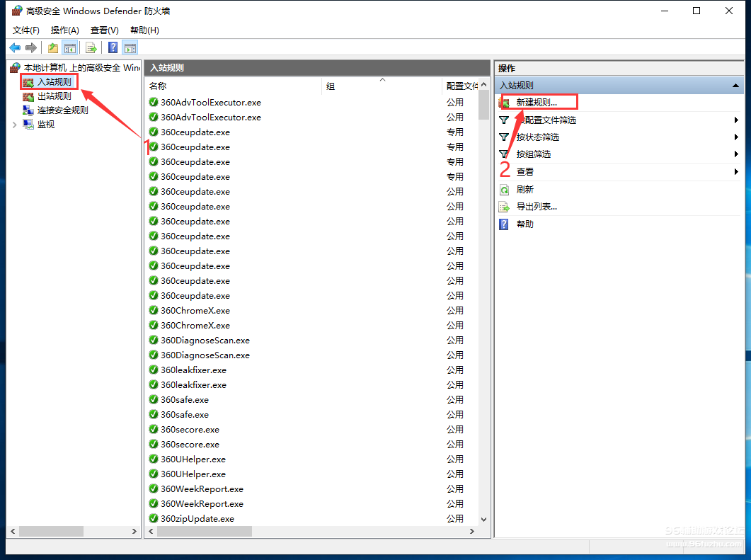Screen dimensions: 751x560
Task: Open the 操作(A) menu
Action: tap(64, 30)
